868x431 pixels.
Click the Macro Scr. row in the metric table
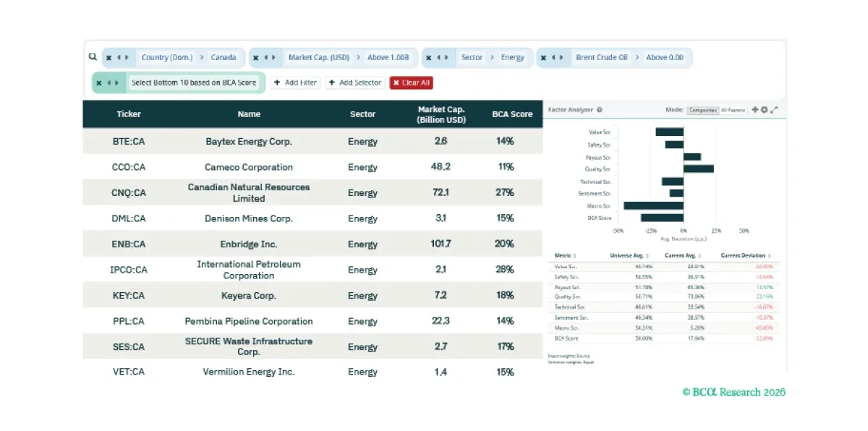coord(663,328)
